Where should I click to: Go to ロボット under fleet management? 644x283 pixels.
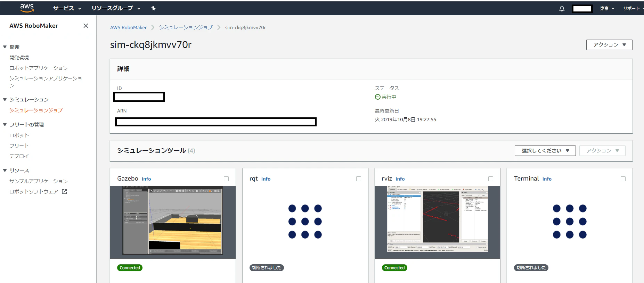pos(19,135)
